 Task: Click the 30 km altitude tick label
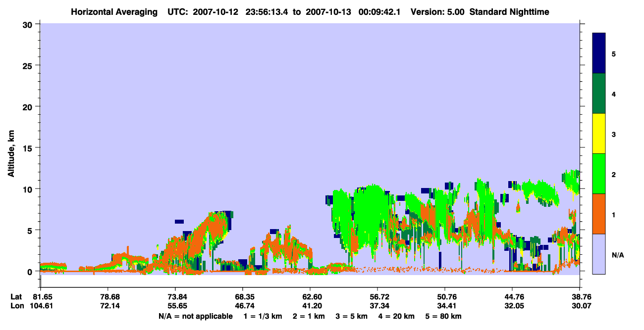coord(29,24)
